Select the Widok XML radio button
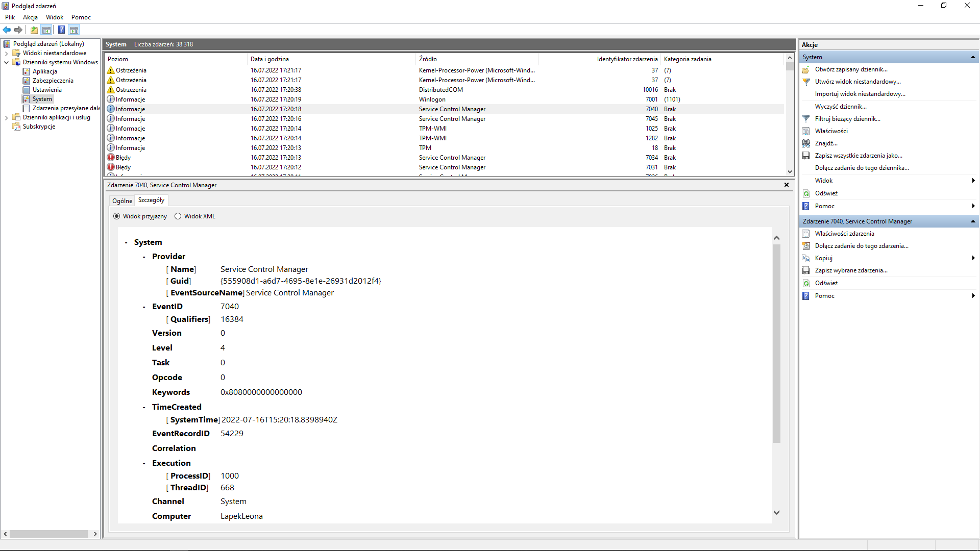The image size is (980, 551). [x=178, y=216]
